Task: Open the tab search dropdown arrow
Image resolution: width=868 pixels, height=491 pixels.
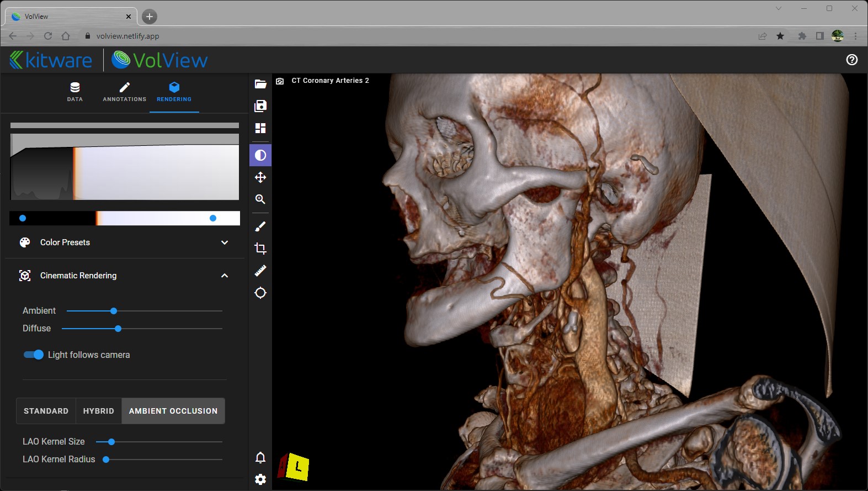Action: tap(779, 8)
